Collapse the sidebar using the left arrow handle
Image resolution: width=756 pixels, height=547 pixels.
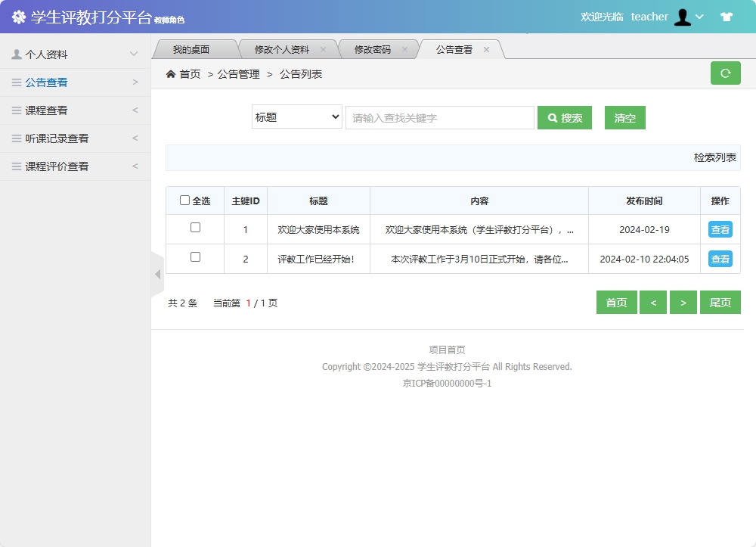coord(158,274)
